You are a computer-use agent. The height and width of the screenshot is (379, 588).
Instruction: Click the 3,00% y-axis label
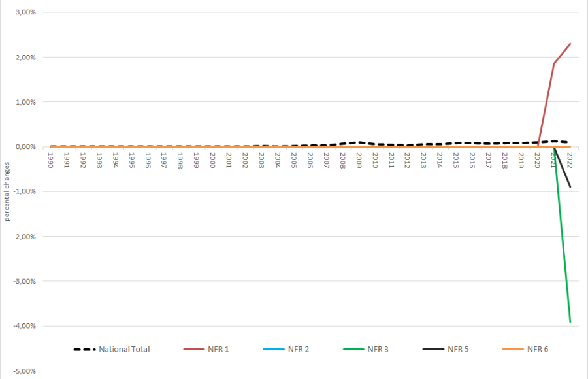coord(24,12)
